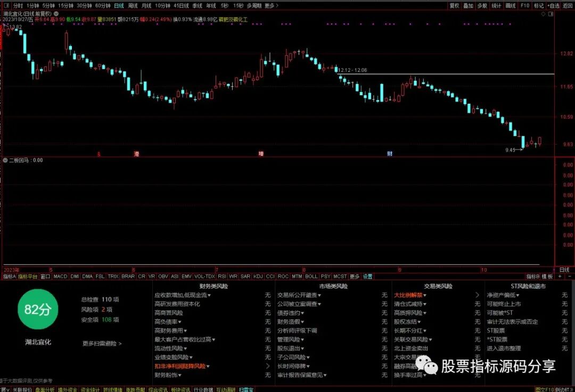Select the 月线 monthly period
The height and width of the screenshot is (392, 575).
tap(146, 5)
